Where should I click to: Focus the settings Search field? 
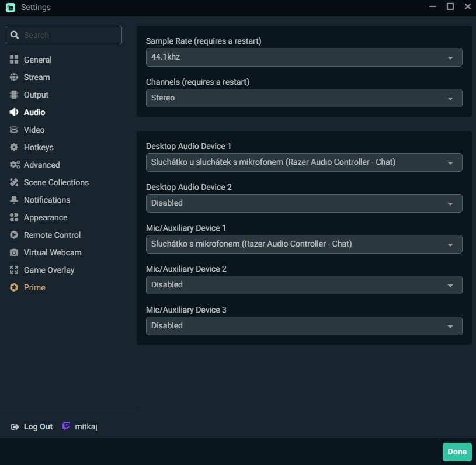pyautogui.click(x=70, y=35)
